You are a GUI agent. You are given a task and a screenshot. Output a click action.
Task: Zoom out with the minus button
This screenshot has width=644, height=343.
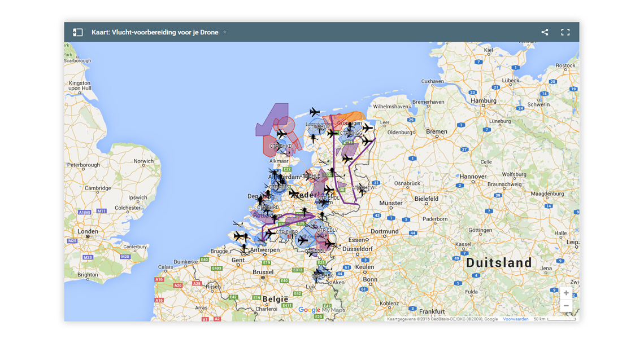(566, 306)
